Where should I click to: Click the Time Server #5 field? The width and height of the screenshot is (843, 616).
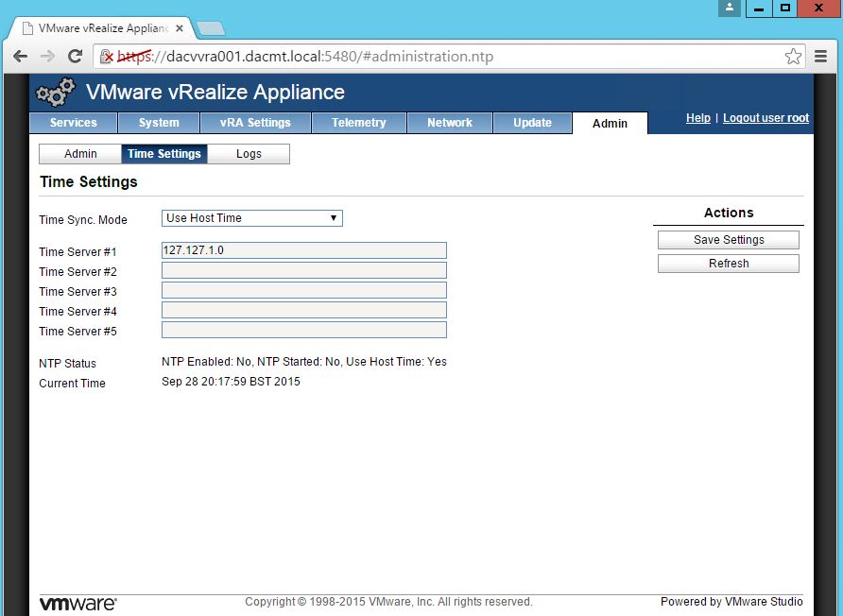pyautogui.click(x=303, y=330)
